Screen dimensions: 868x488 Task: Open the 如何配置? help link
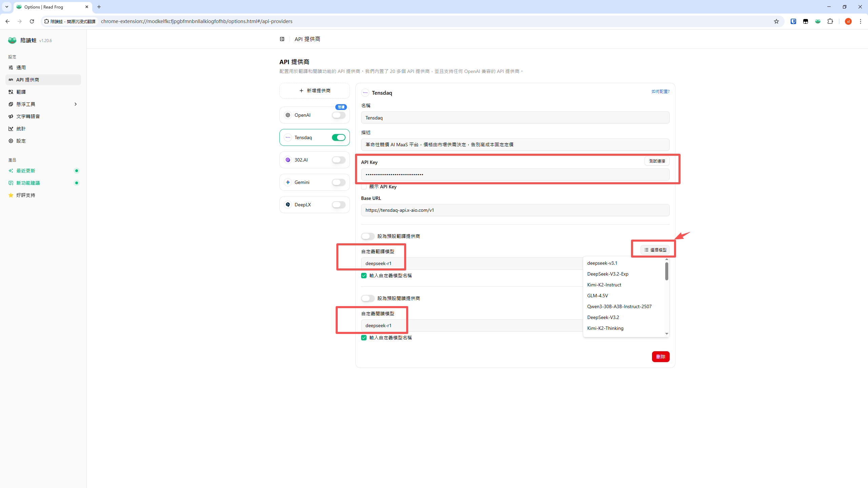click(660, 91)
